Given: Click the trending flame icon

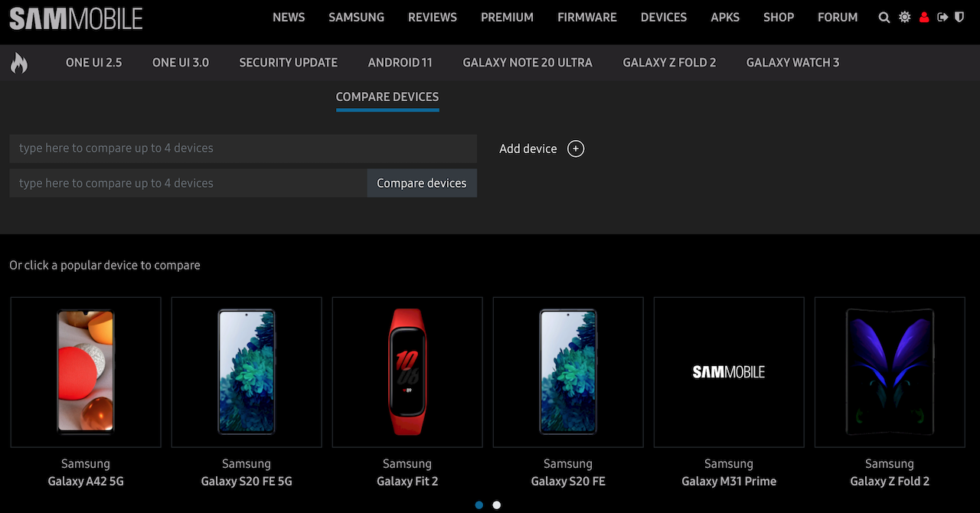Looking at the screenshot, I should [18, 62].
